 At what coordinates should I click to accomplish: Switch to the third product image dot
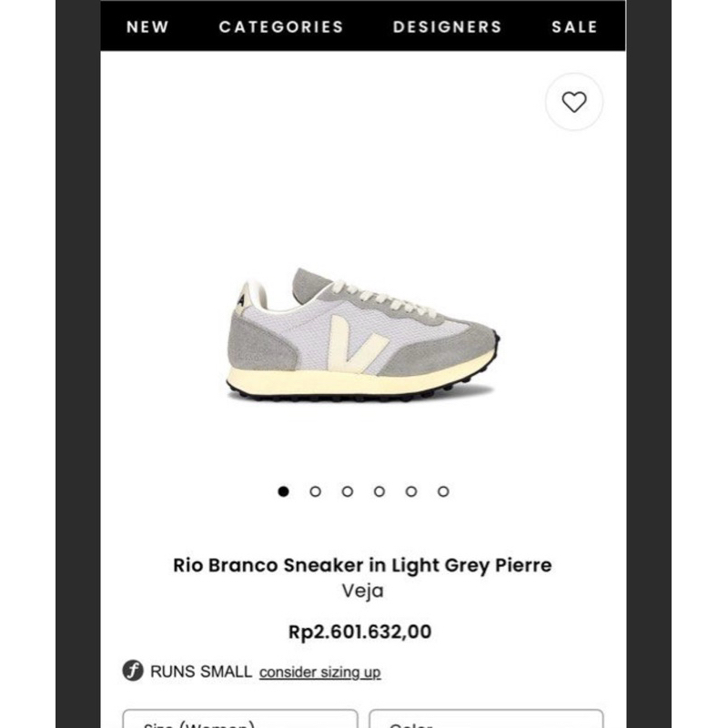(348, 491)
